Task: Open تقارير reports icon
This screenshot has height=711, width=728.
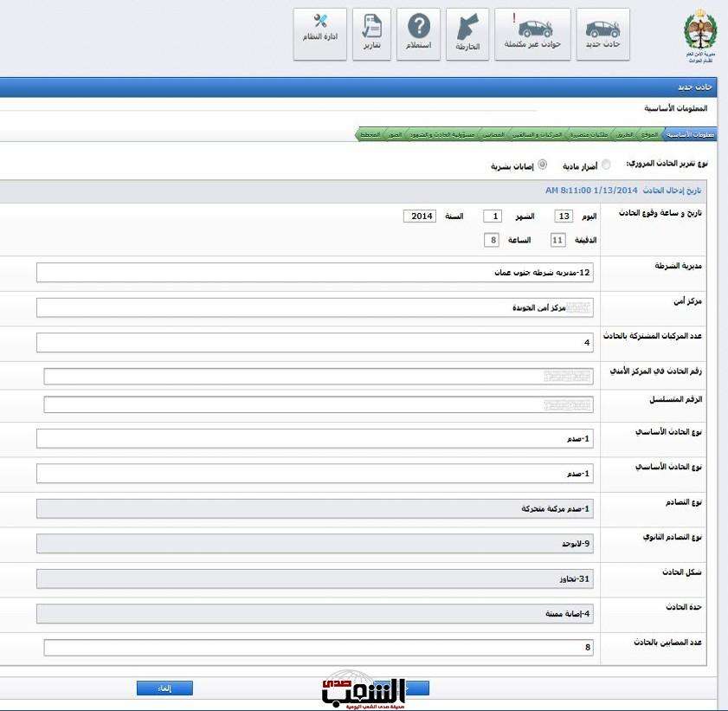Action: [x=371, y=34]
